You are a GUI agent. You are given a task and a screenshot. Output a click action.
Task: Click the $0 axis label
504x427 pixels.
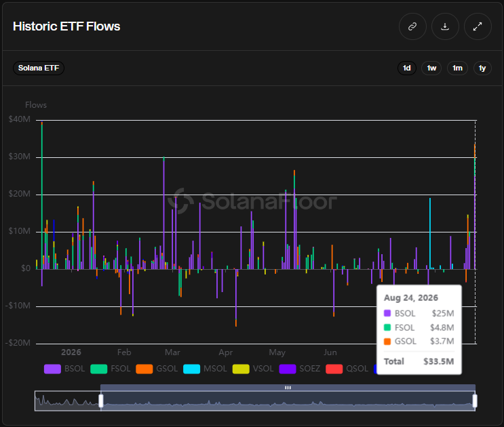click(x=26, y=268)
